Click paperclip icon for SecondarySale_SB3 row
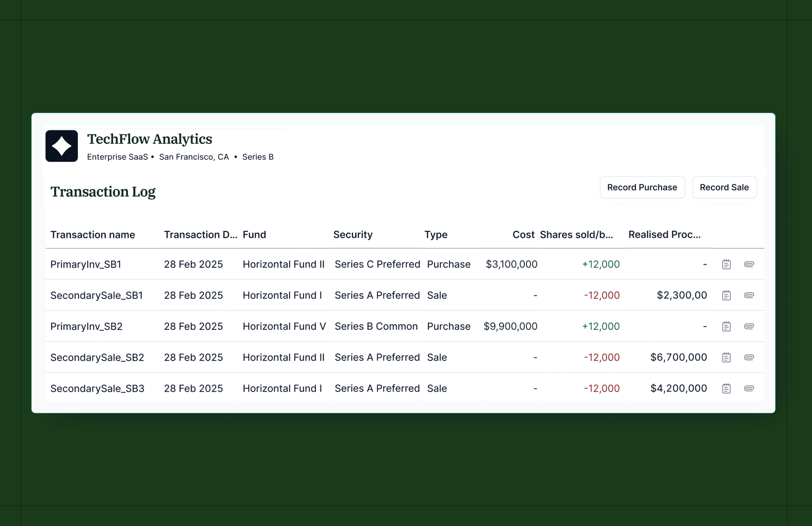812x526 pixels. [x=749, y=388]
